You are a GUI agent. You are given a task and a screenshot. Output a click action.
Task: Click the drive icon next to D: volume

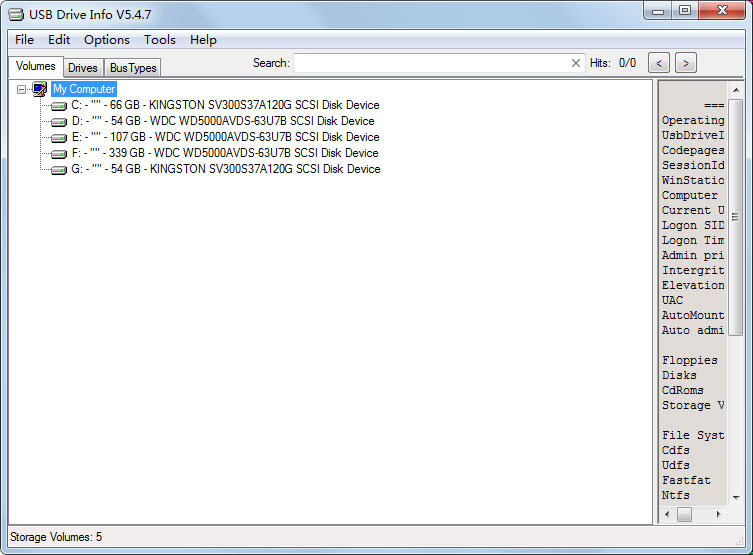(x=59, y=121)
